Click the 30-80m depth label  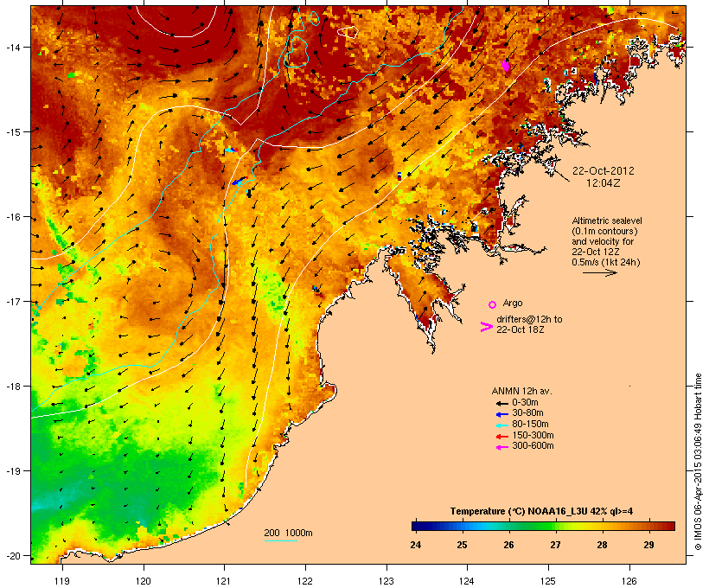pos(527,413)
